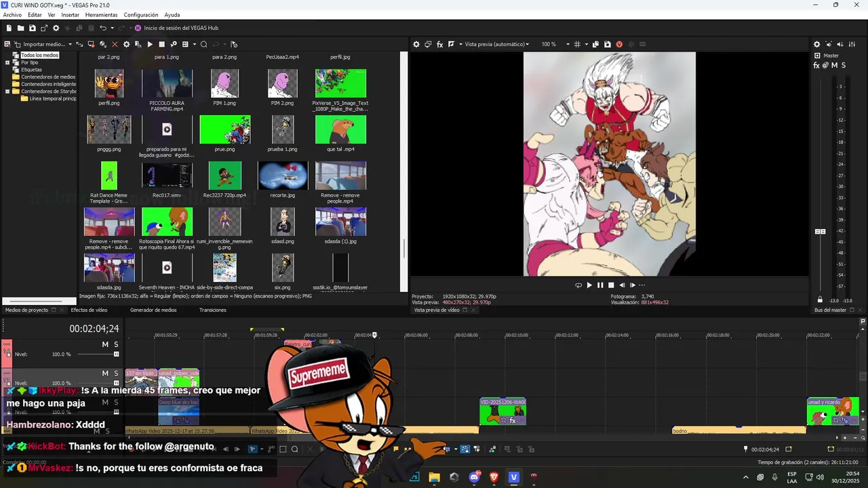Open overlays dropdown arrow beside grid icon

pos(585,44)
